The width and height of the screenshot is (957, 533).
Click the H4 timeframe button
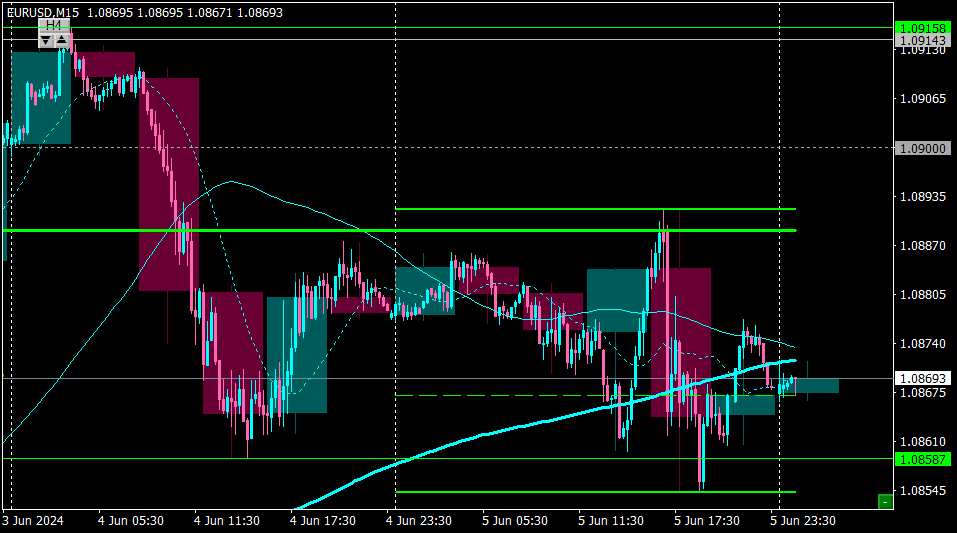coord(54,26)
